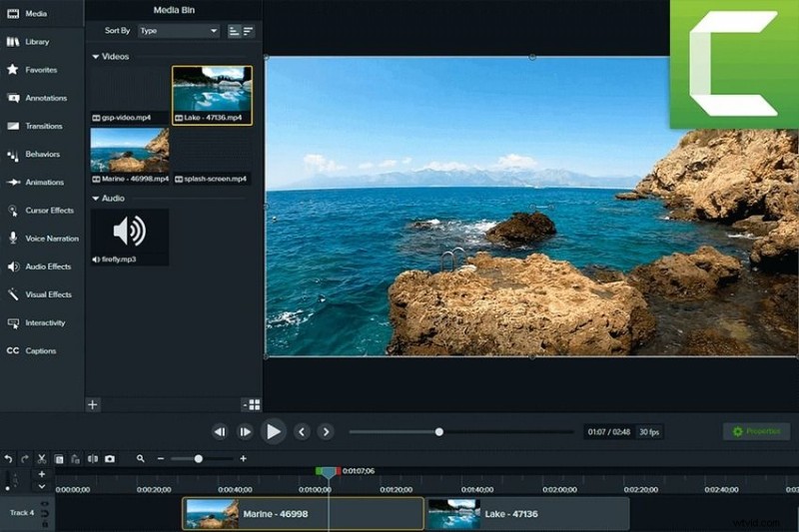Collapse the Audio section
Image resolution: width=799 pixels, height=532 pixels.
point(95,198)
